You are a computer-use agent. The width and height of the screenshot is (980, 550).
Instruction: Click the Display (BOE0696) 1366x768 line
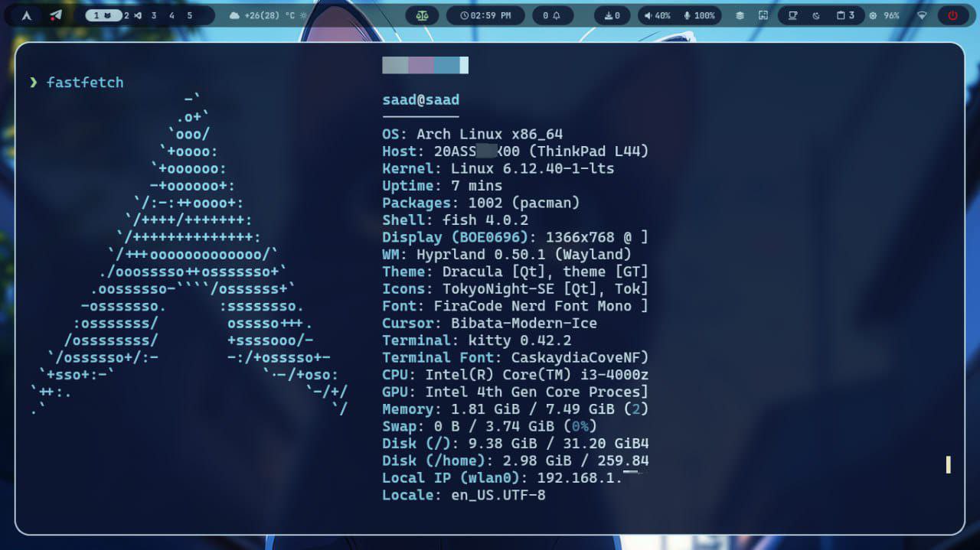(x=515, y=237)
